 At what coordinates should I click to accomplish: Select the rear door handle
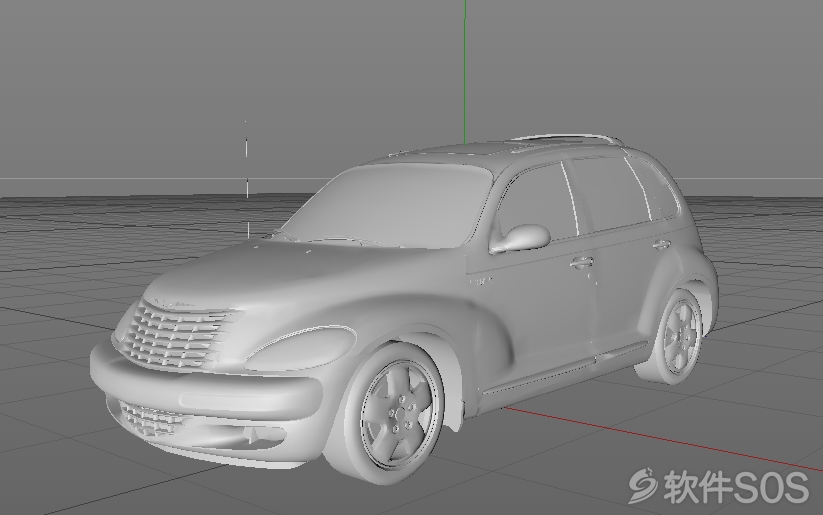662,244
